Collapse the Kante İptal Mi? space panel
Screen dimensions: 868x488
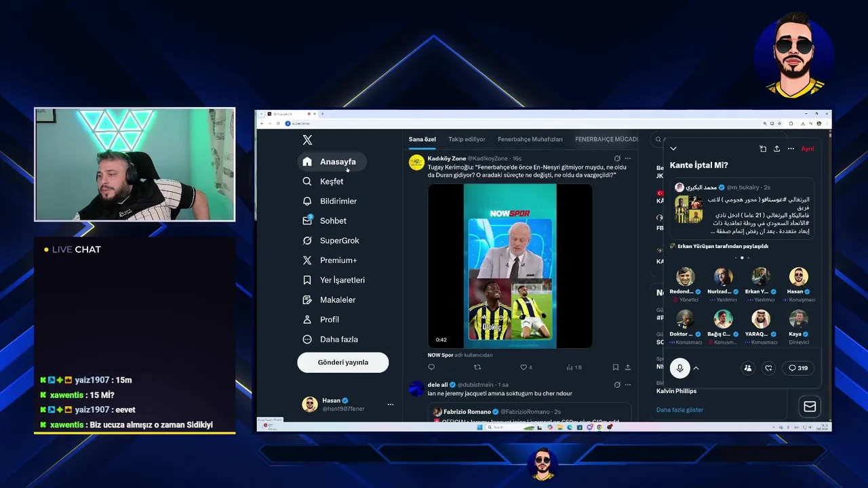pyautogui.click(x=673, y=148)
